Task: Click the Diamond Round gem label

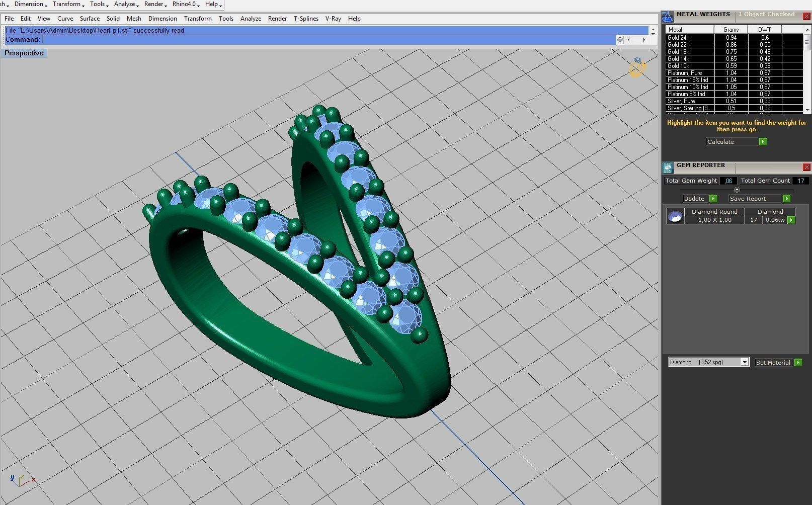Action: (x=714, y=212)
